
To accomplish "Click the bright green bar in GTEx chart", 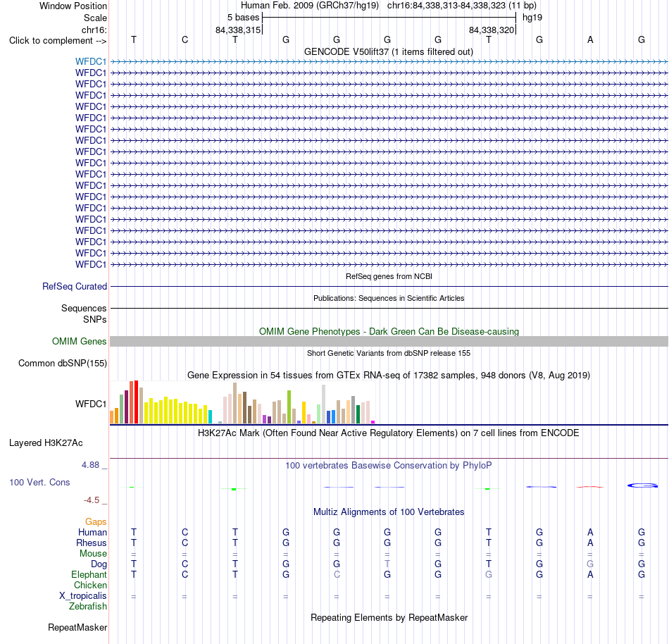I will (289, 407).
